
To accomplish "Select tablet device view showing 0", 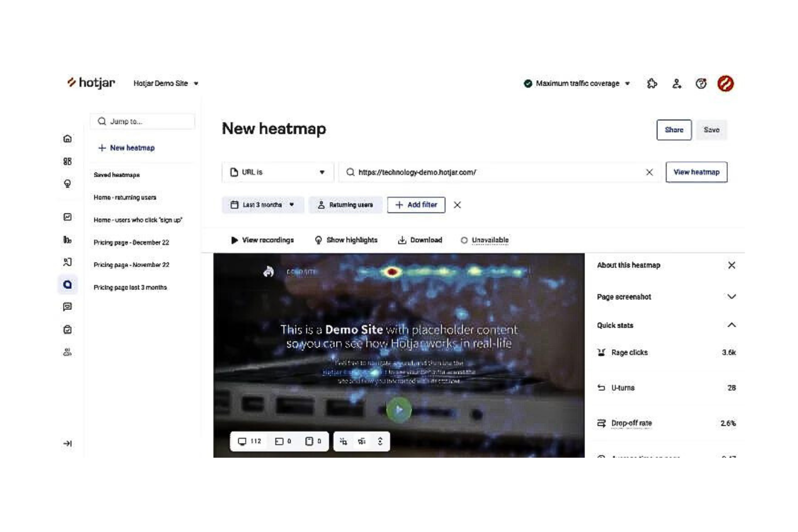I will coord(283,441).
